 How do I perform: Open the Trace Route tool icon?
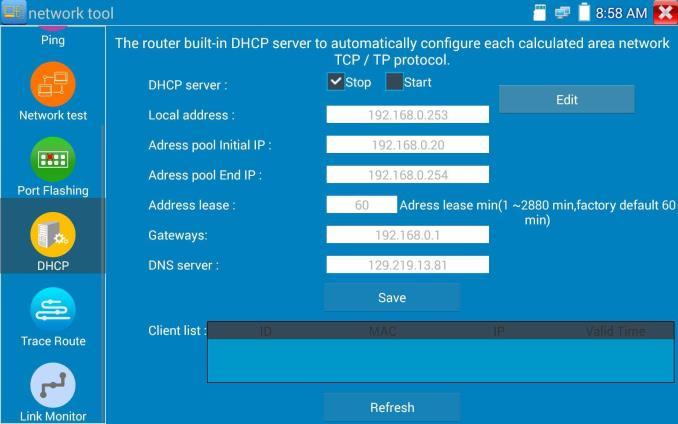coord(53,309)
